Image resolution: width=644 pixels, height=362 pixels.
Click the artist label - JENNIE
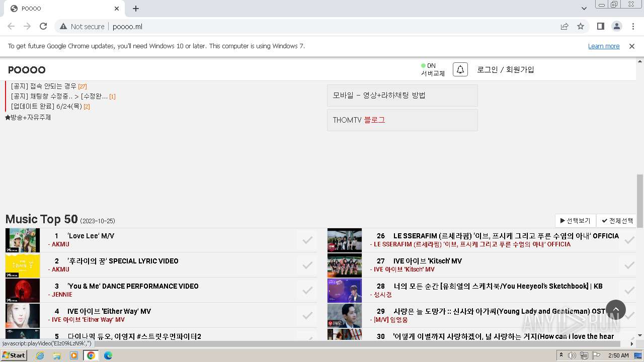(x=60, y=295)
